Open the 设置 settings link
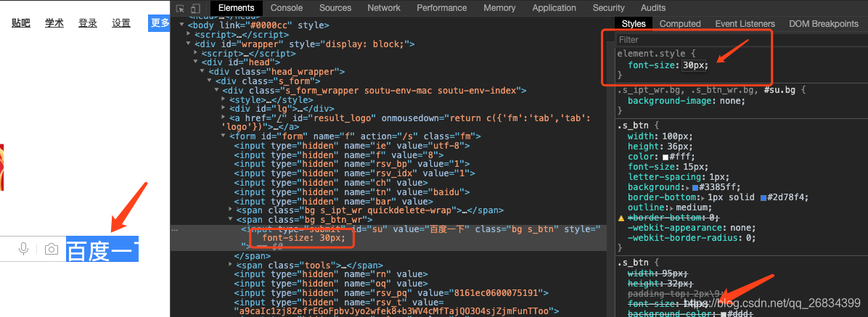This screenshot has height=317, width=868. point(121,22)
